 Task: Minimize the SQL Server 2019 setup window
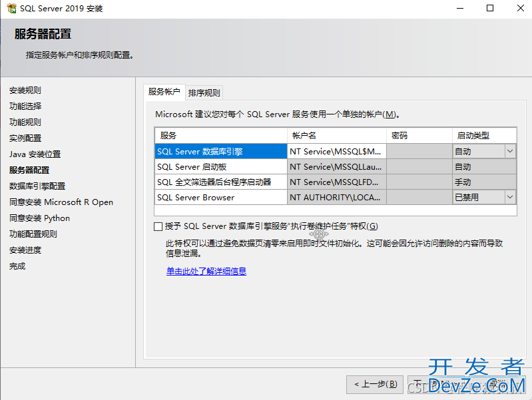tap(460, 8)
